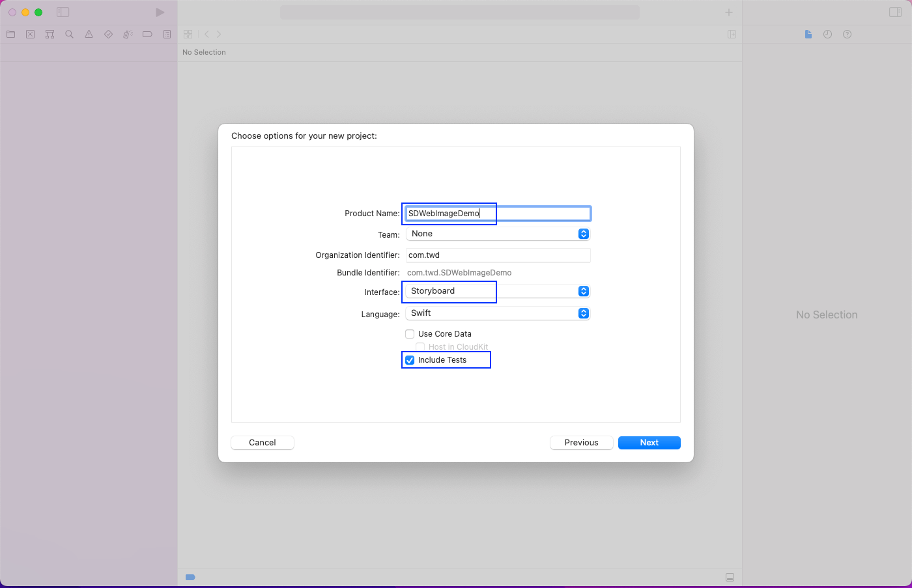This screenshot has width=912, height=588.
Task: Open the Issue navigator warning icon
Action: [89, 35]
